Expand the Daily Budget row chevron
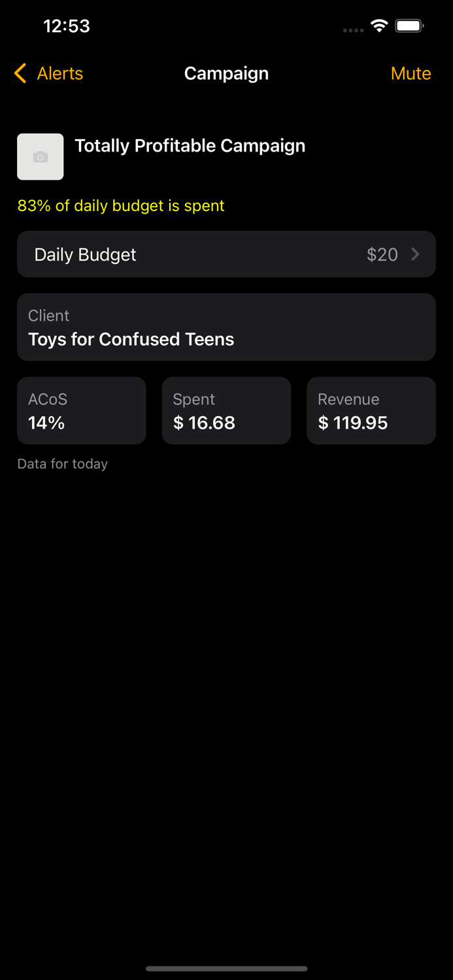Image resolution: width=453 pixels, height=980 pixels. point(415,254)
